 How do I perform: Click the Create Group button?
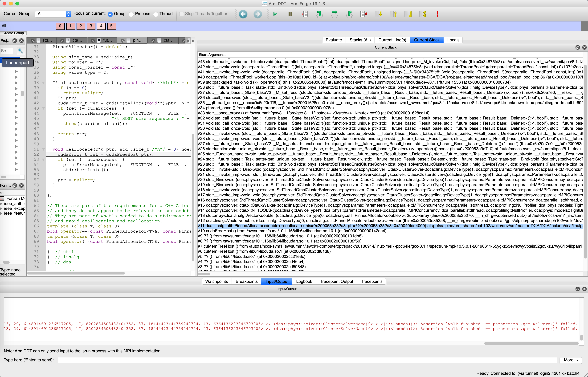coord(13,33)
